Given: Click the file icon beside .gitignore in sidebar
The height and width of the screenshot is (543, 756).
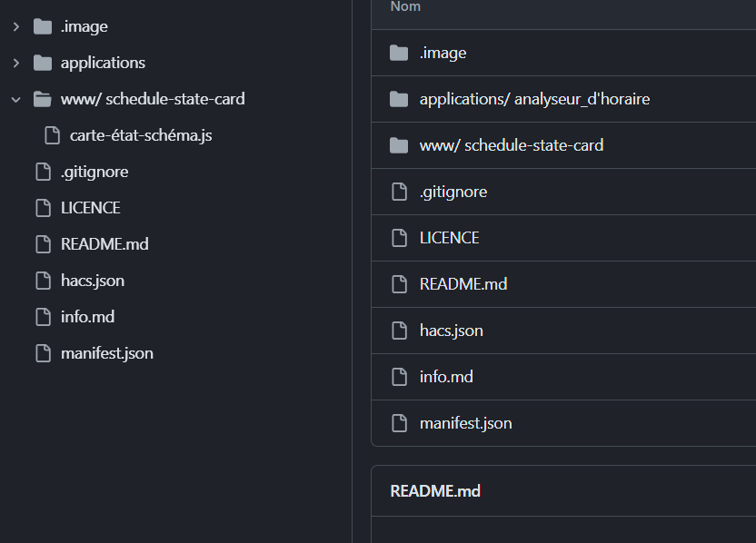Looking at the screenshot, I should tap(43, 172).
